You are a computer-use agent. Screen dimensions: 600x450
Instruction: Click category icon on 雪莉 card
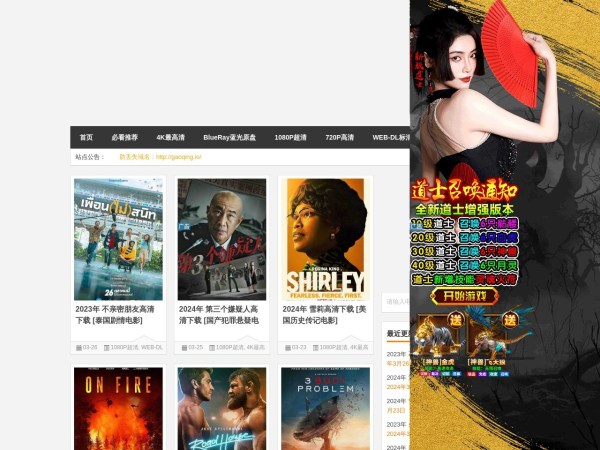point(315,348)
